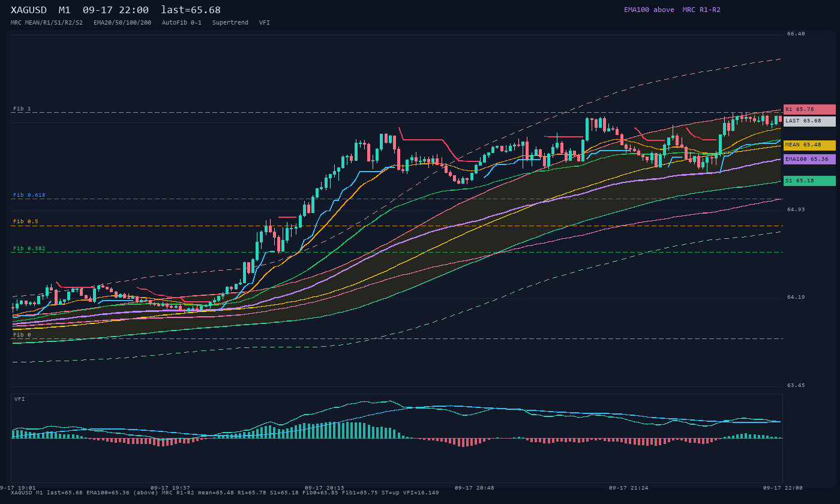Click the 09-17 22:00 timestamp in title
Image resolution: width=840 pixels, height=504 pixels.
click(x=116, y=10)
